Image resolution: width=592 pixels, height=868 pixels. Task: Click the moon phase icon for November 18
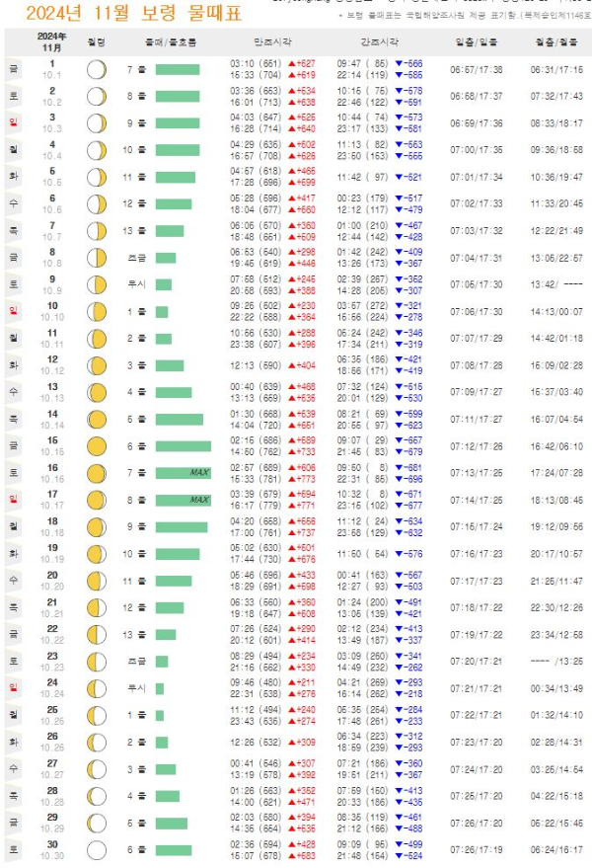pos(97,527)
